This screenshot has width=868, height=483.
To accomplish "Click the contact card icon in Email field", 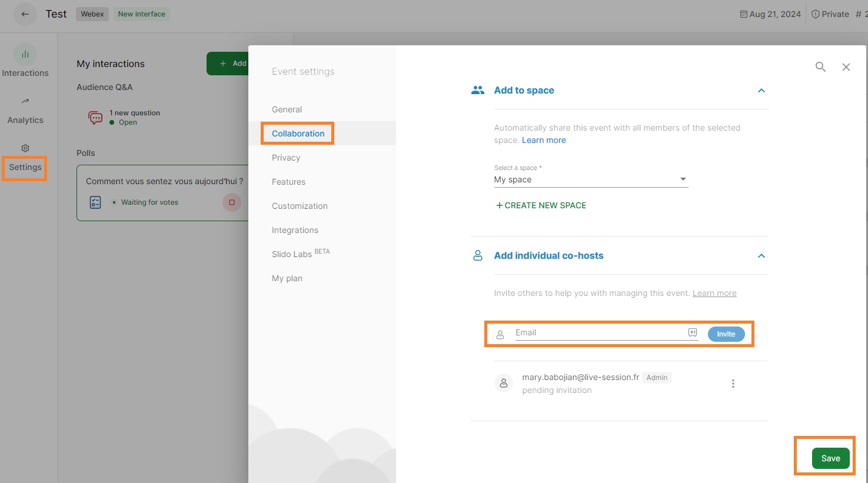I will tap(693, 332).
